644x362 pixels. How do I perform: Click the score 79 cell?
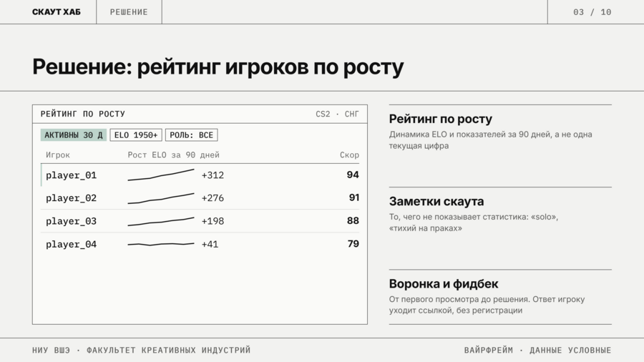(x=353, y=244)
